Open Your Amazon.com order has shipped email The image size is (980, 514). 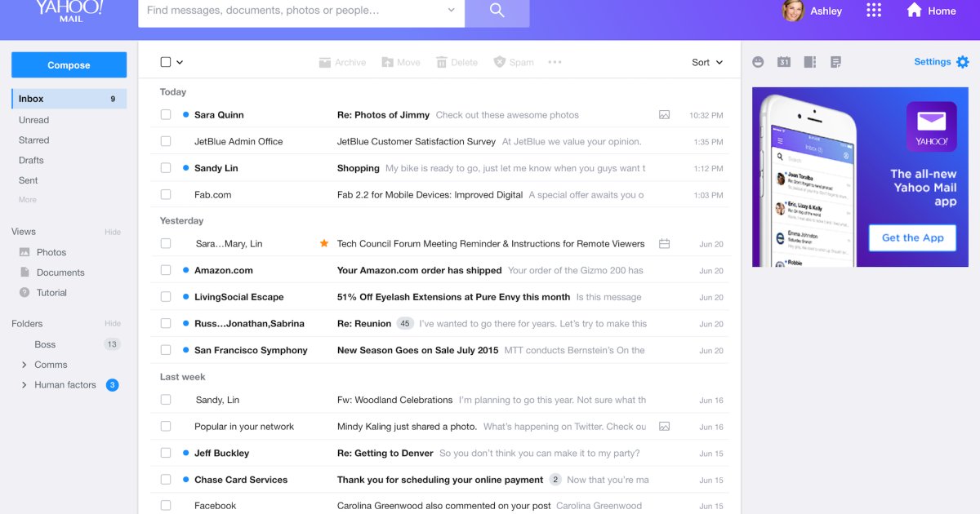(419, 270)
